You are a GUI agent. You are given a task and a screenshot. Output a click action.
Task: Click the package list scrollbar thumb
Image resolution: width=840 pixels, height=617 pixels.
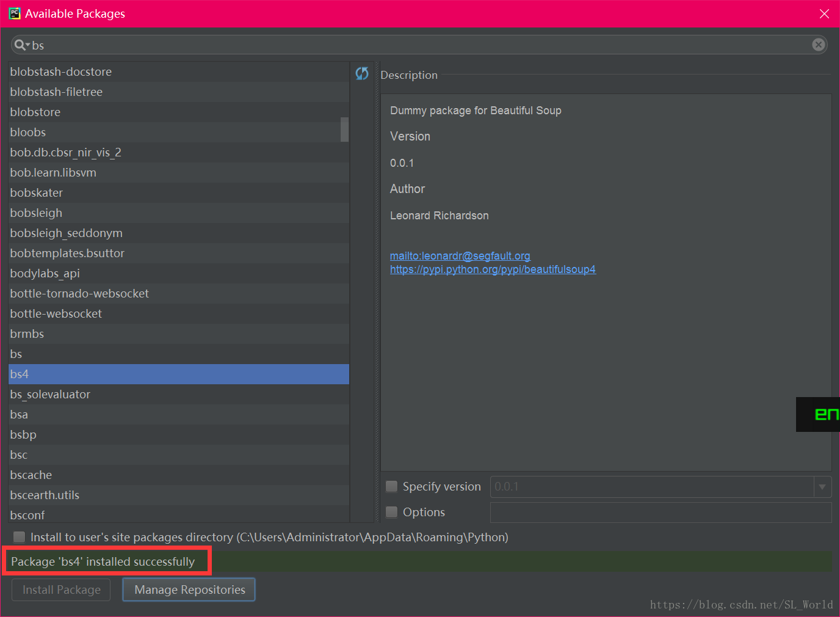(344, 130)
